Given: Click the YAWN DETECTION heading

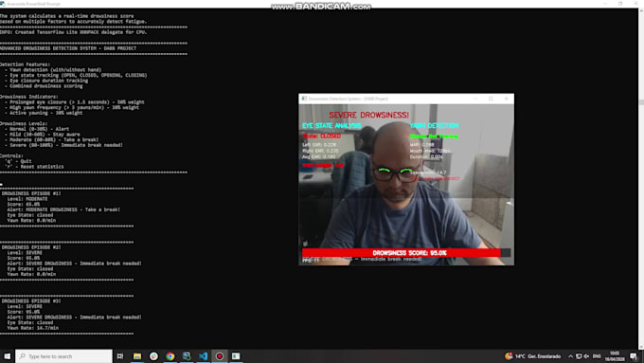Looking at the screenshot, I should tap(434, 125).
